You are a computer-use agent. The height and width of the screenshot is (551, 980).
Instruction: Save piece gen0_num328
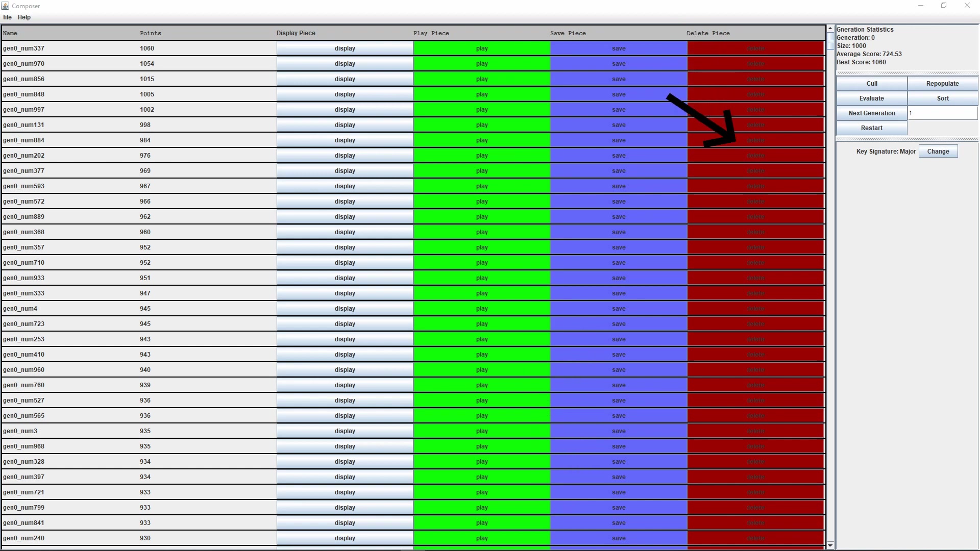[x=619, y=462]
